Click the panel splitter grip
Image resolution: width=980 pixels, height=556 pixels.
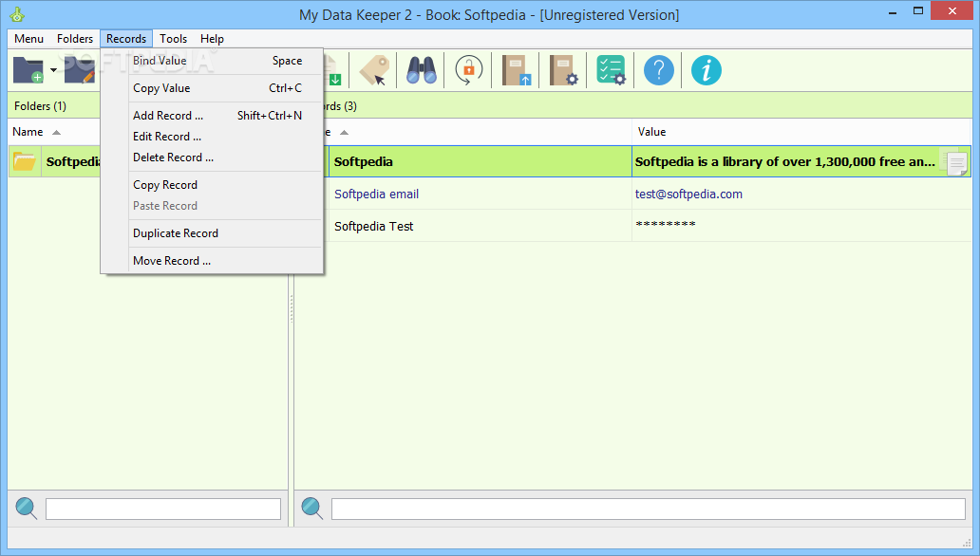pos(292,308)
